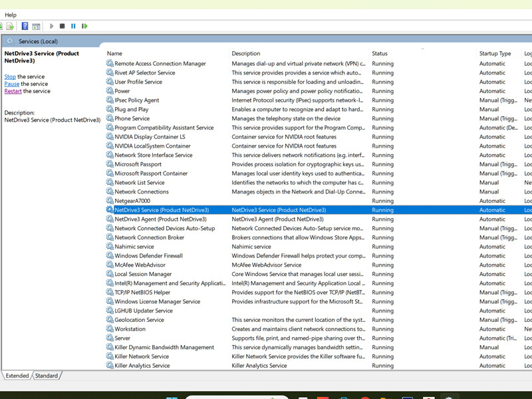Click gear icon beside Power service

110,91
